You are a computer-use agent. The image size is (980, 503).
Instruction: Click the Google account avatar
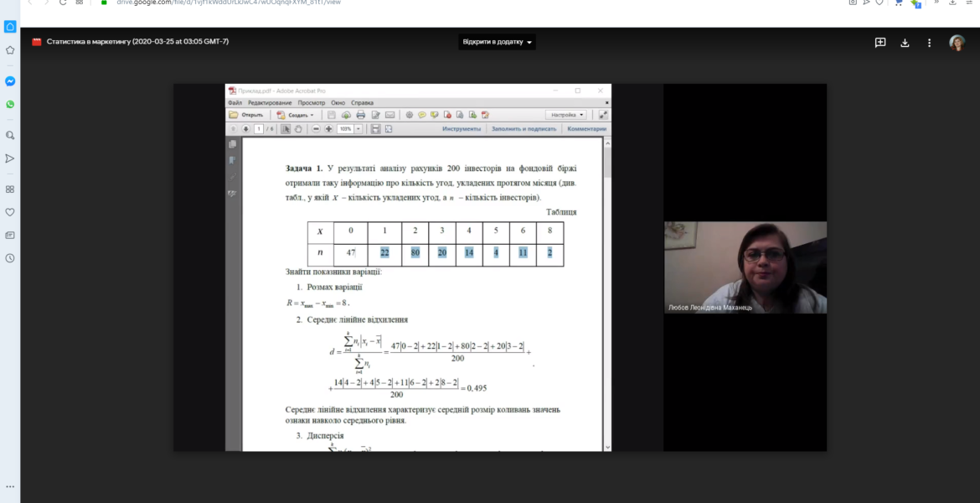pyautogui.click(x=957, y=43)
